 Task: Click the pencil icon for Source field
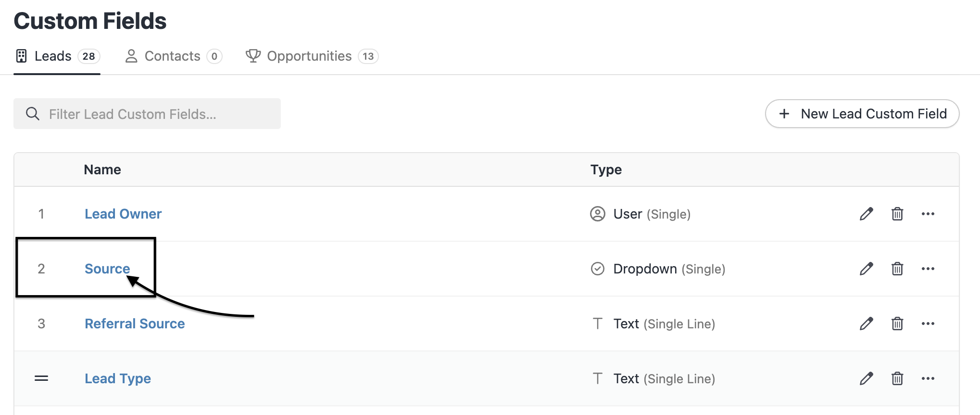pos(866,269)
